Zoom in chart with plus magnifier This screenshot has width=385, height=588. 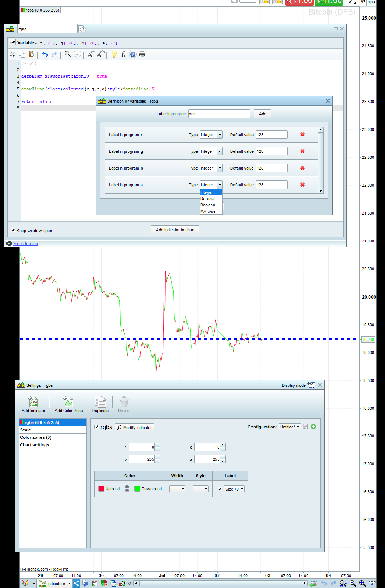(x=362, y=584)
